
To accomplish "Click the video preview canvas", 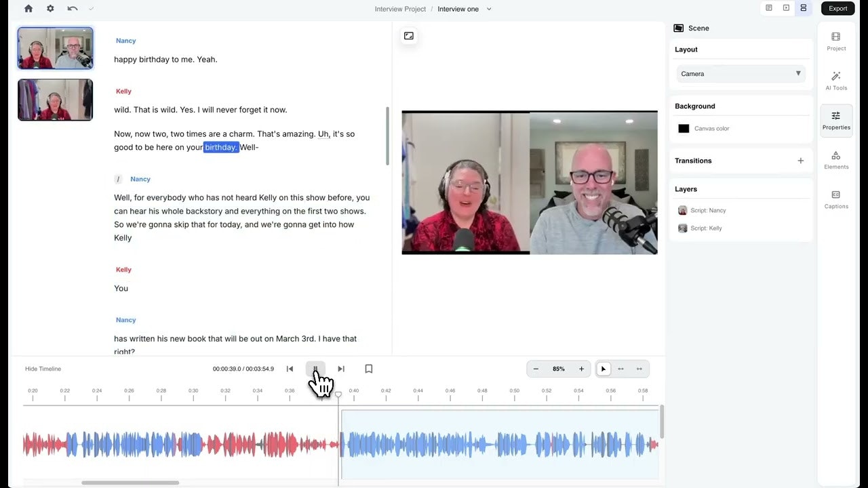I will 530,182.
